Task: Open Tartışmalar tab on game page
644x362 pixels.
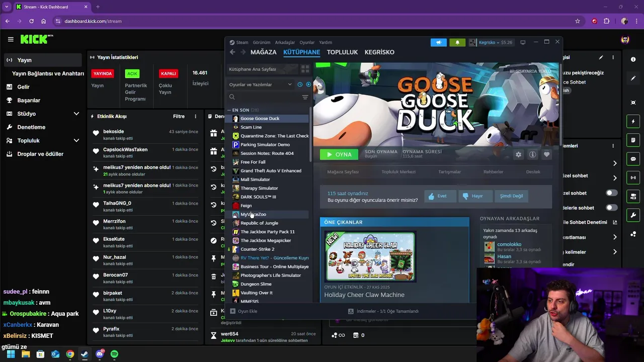Action: [449, 172]
